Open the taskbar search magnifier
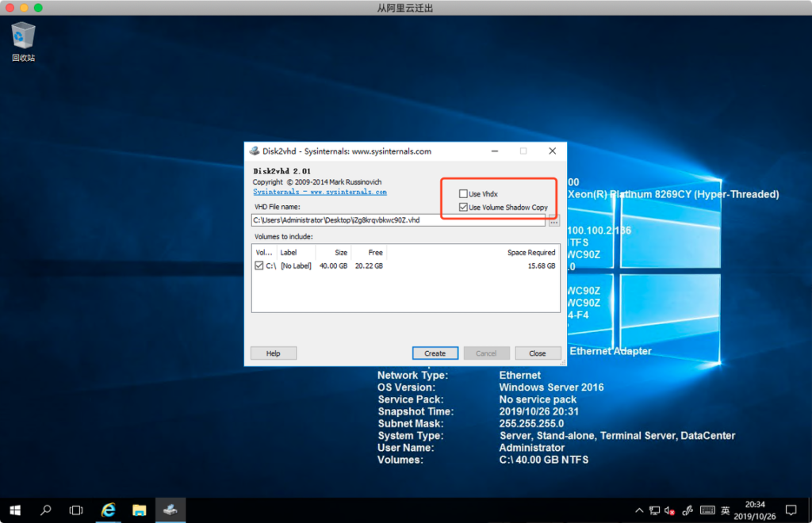The height and width of the screenshot is (523, 812). (x=46, y=510)
